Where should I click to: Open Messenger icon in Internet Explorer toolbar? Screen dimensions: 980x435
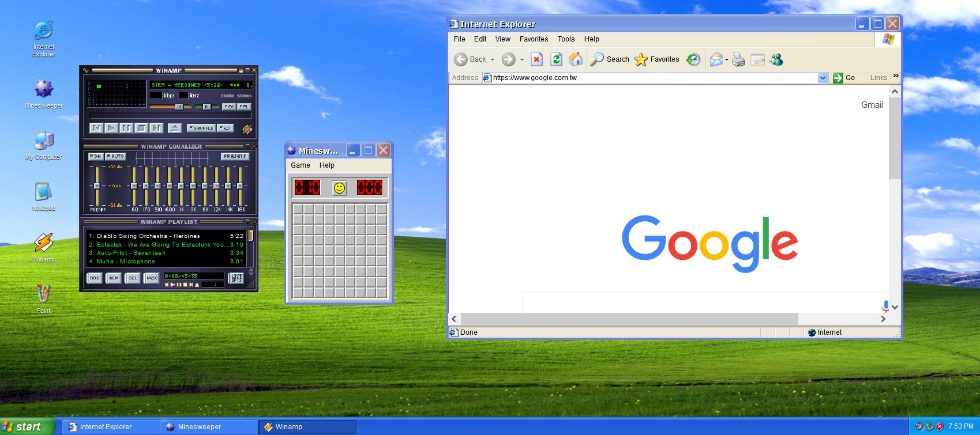776,59
